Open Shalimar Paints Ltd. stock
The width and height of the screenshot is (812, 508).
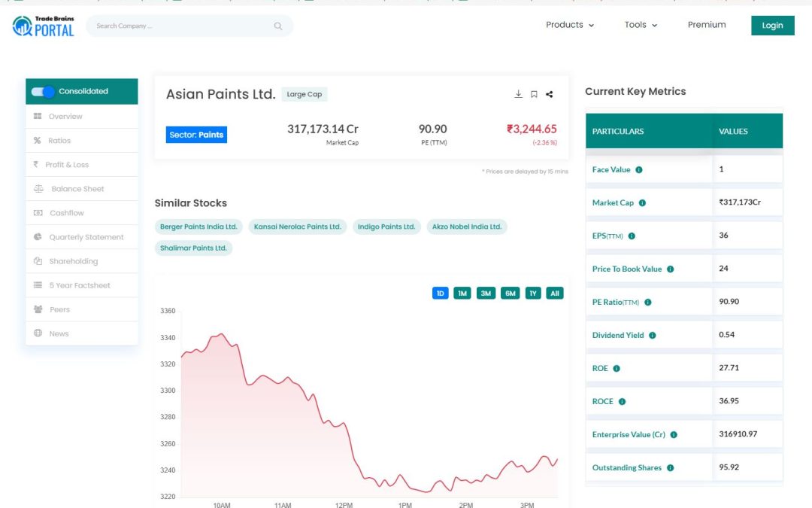coord(193,248)
